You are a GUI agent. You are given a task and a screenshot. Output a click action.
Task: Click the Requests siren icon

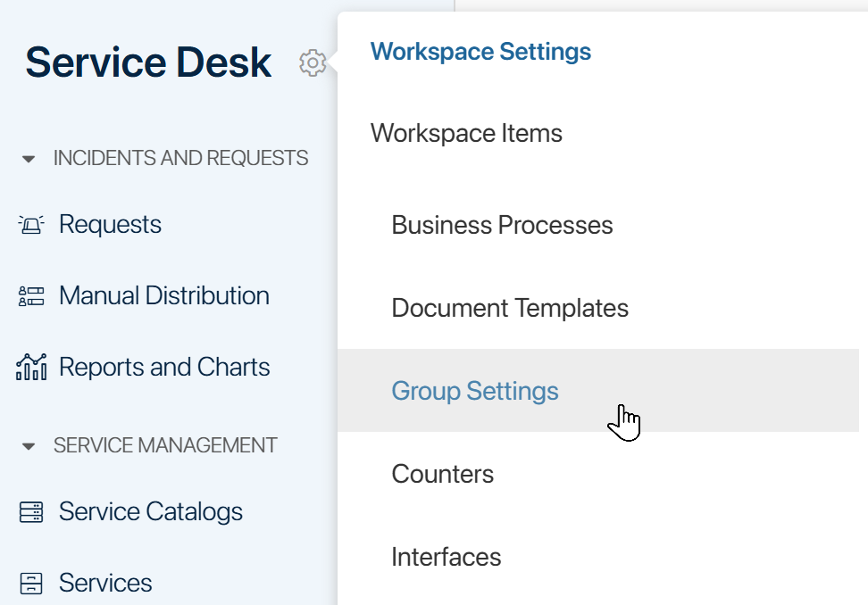point(31,225)
